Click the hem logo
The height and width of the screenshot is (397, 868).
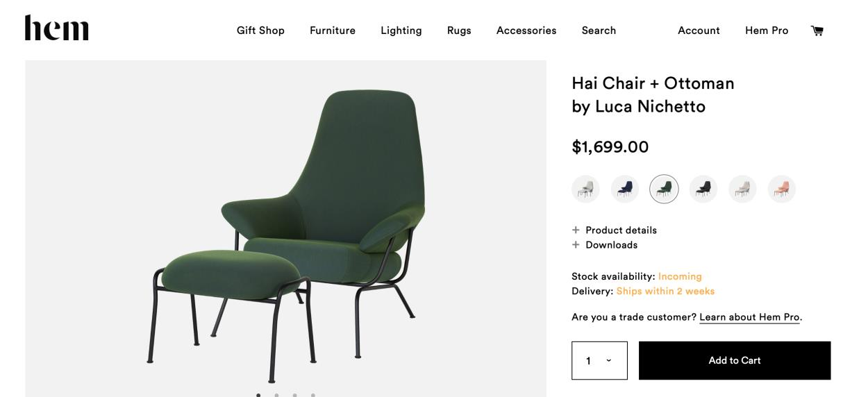(57, 28)
